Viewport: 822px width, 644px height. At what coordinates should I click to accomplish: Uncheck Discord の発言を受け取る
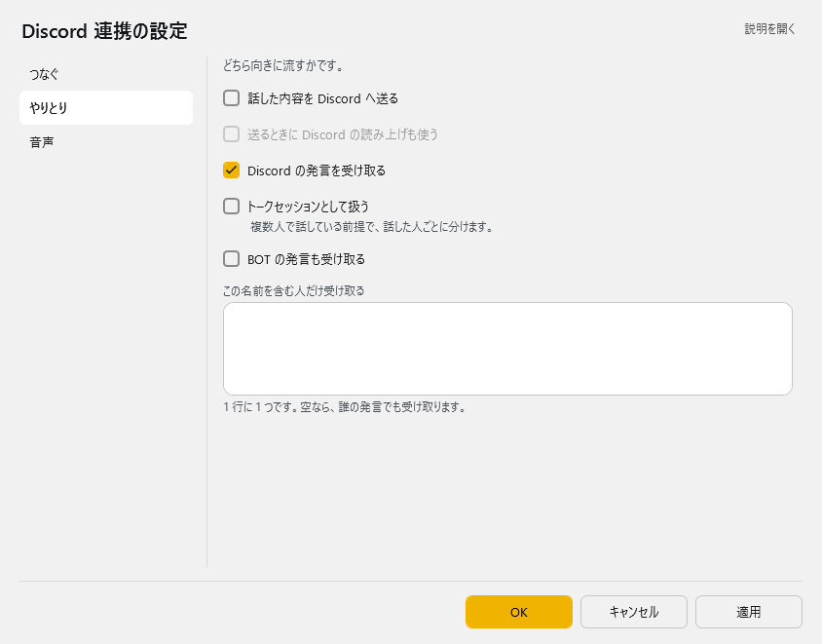pos(231,170)
